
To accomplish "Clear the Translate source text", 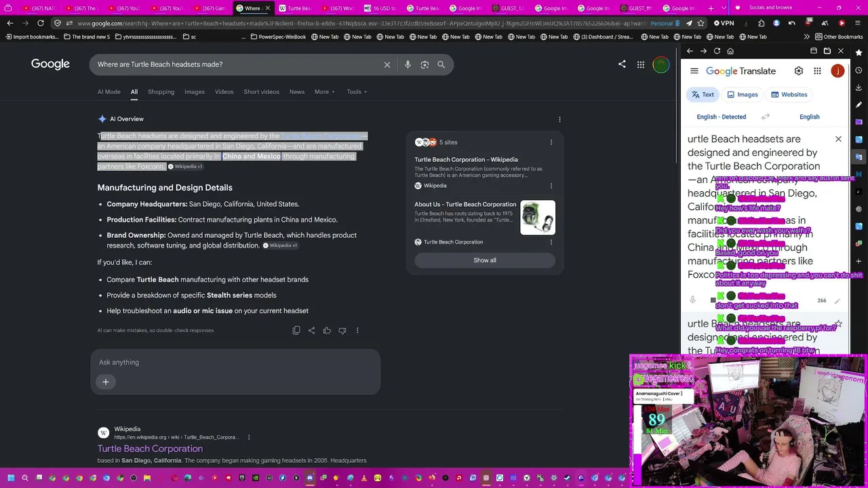I will [x=838, y=139].
